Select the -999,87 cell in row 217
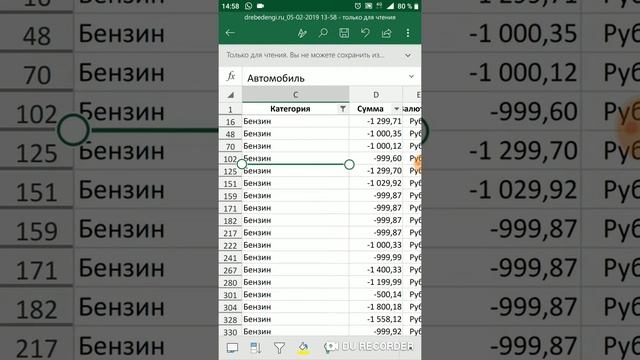This screenshot has width=640, height=360. (x=376, y=233)
